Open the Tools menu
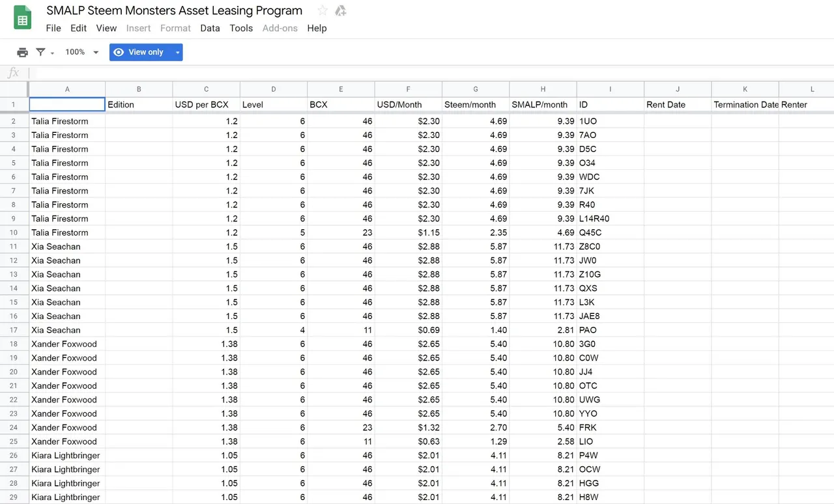The width and height of the screenshot is (834, 504). tap(241, 28)
